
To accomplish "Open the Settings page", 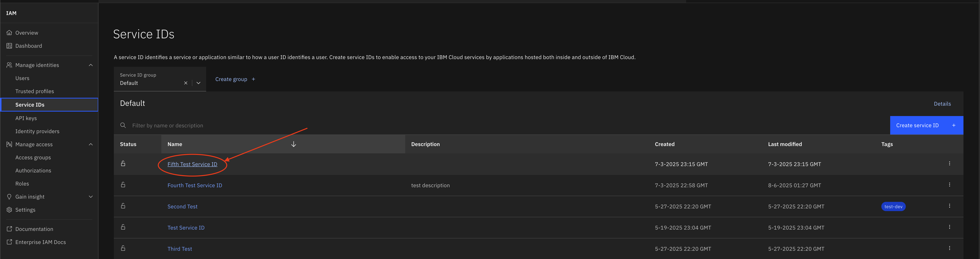I will (x=26, y=210).
